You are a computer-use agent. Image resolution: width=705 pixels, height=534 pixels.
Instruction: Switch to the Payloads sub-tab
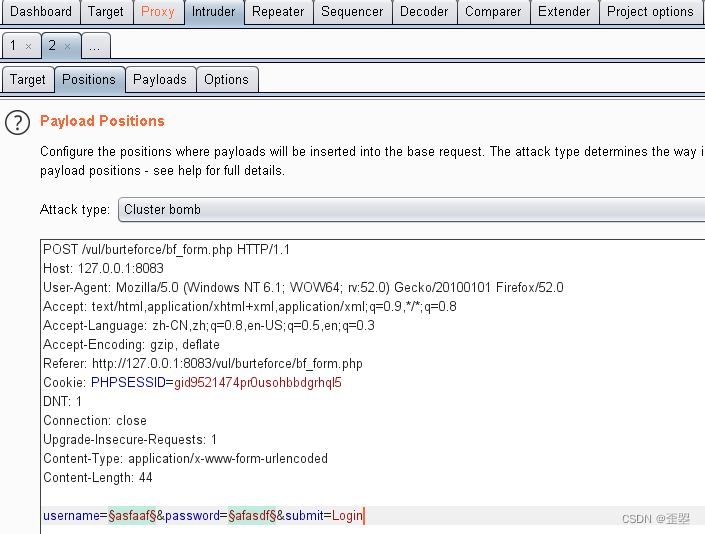click(x=160, y=80)
